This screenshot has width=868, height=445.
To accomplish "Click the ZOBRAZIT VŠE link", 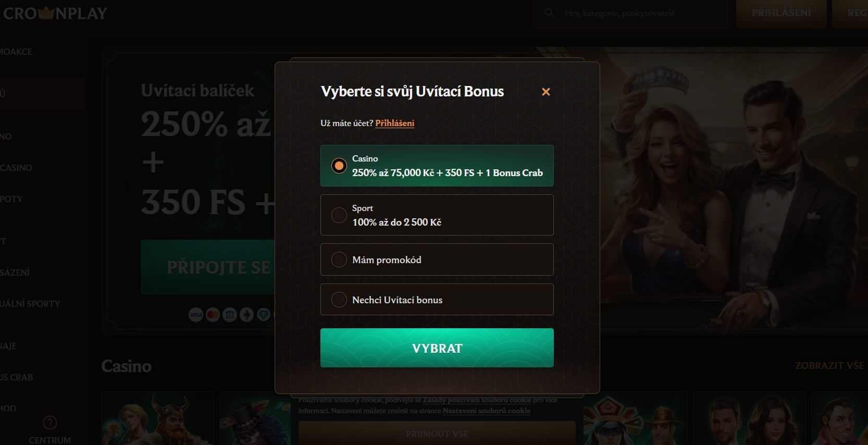I will [829, 366].
